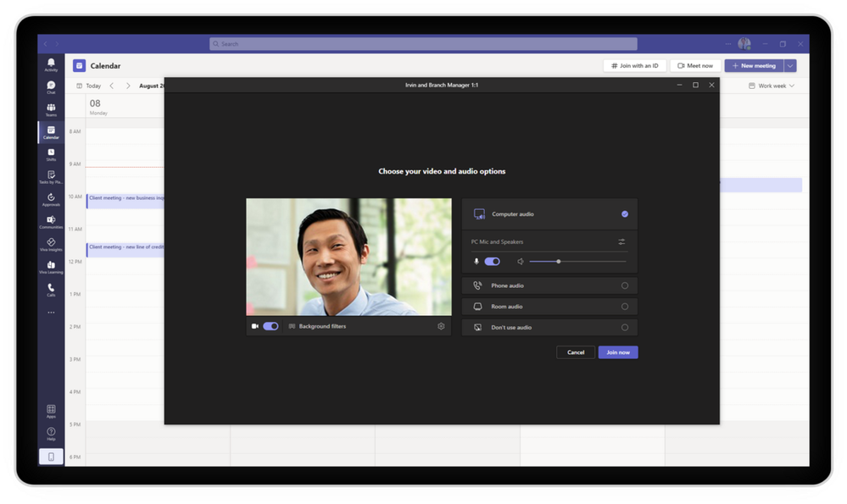Click Join with an ID button
The image size is (847, 504).
coord(634,66)
